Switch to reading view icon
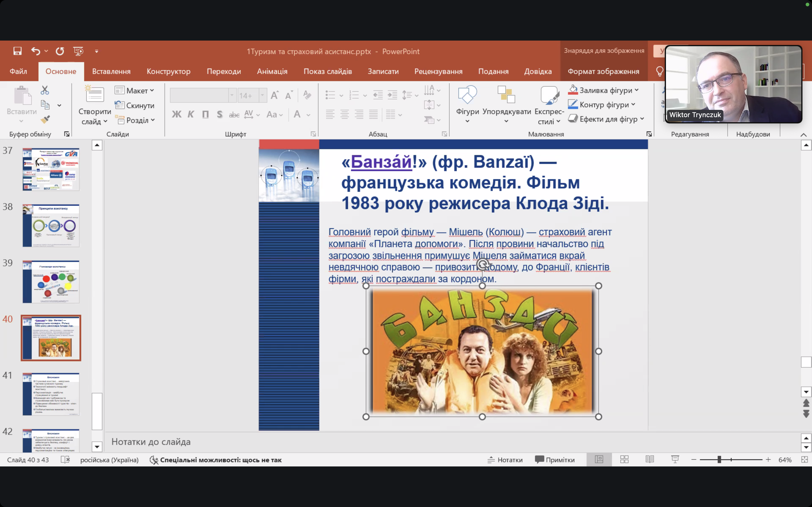 tap(650, 459)
